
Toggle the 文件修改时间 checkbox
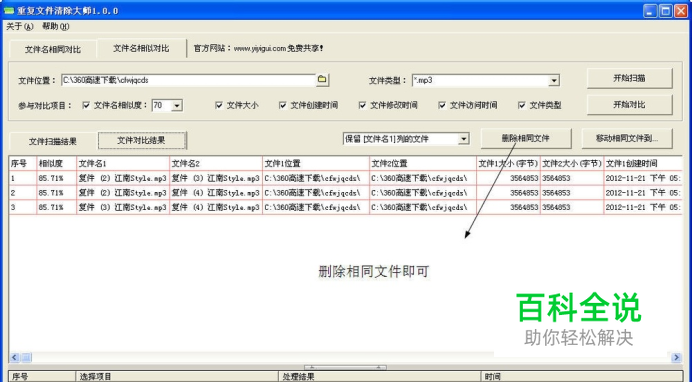click(x=362, y=105)
